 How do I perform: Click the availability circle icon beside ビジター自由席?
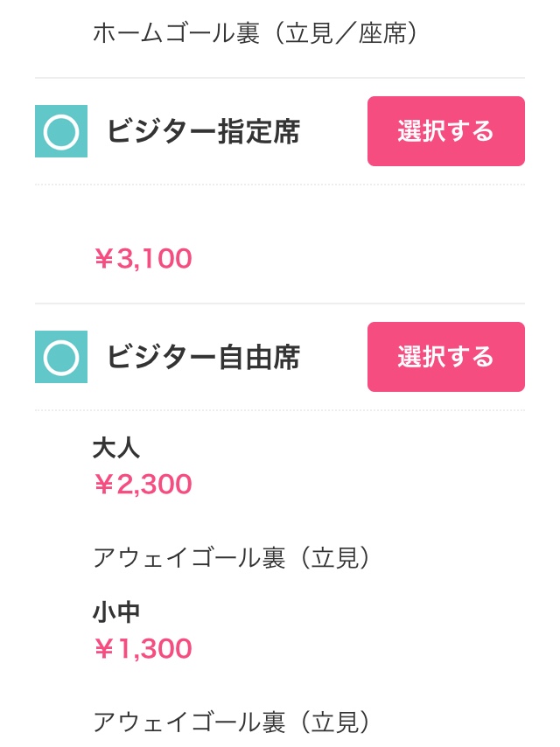click(x=61, y=357)
